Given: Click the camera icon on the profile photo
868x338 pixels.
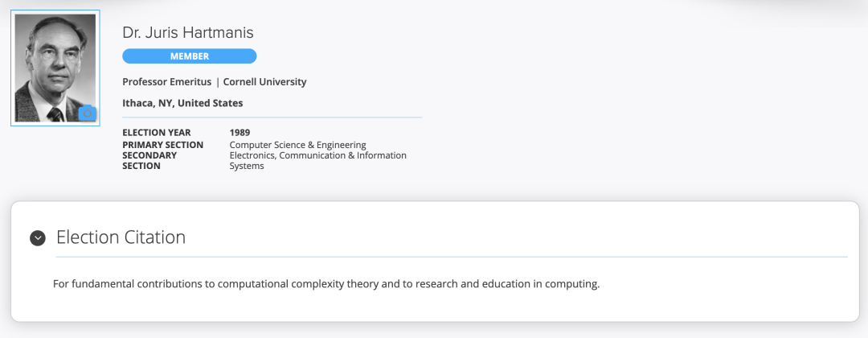Looking at the screenshot, I should pyautogui.click(x=87, y=114).
